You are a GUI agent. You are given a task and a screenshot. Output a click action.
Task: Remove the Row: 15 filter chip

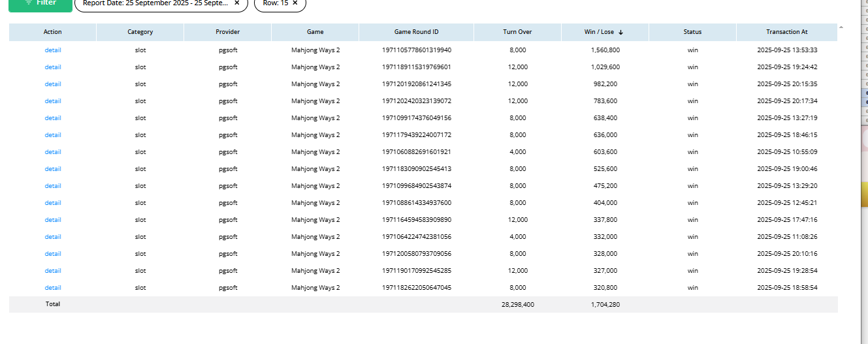click(x=295, y=3)
